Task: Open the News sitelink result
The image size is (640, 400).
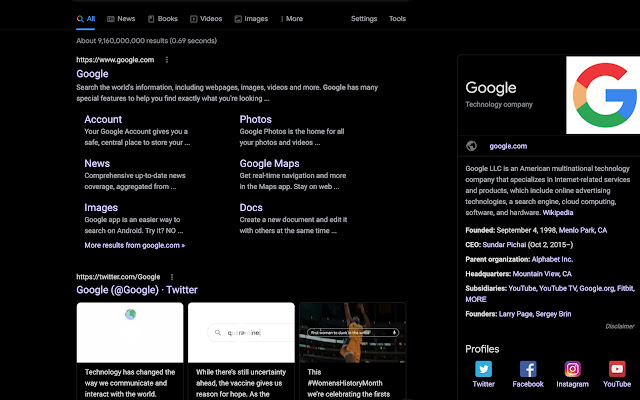Action: [x=97, y=163]
